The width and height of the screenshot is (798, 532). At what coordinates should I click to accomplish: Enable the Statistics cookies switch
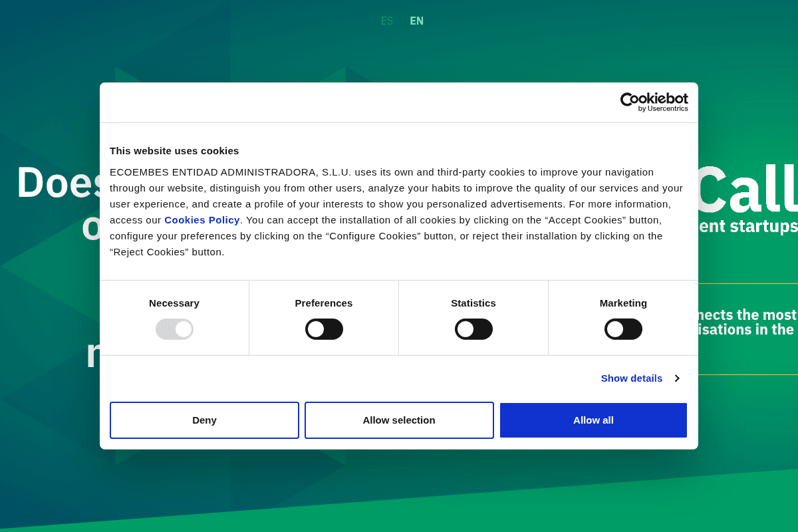[473, 329]
